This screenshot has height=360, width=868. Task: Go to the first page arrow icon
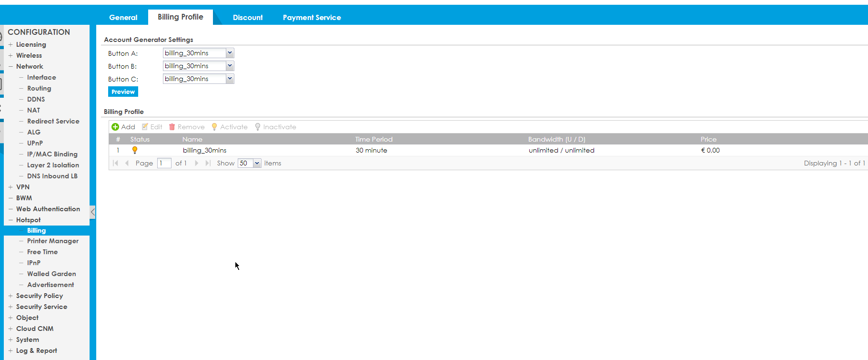[x=115, y=163]
